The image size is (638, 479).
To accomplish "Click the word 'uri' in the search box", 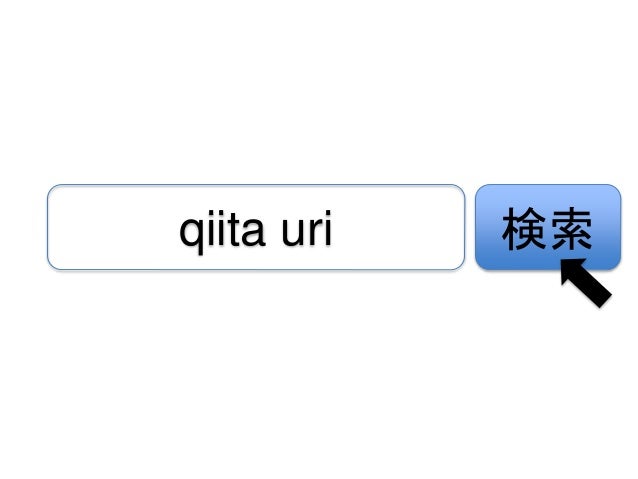I will tap(307, 228).
